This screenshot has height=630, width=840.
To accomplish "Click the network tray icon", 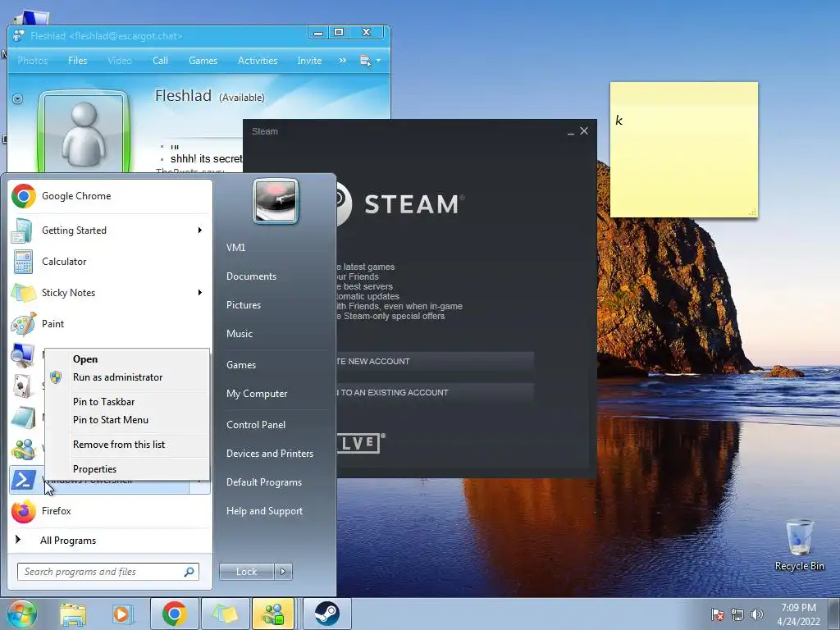I will coord(737,614).
